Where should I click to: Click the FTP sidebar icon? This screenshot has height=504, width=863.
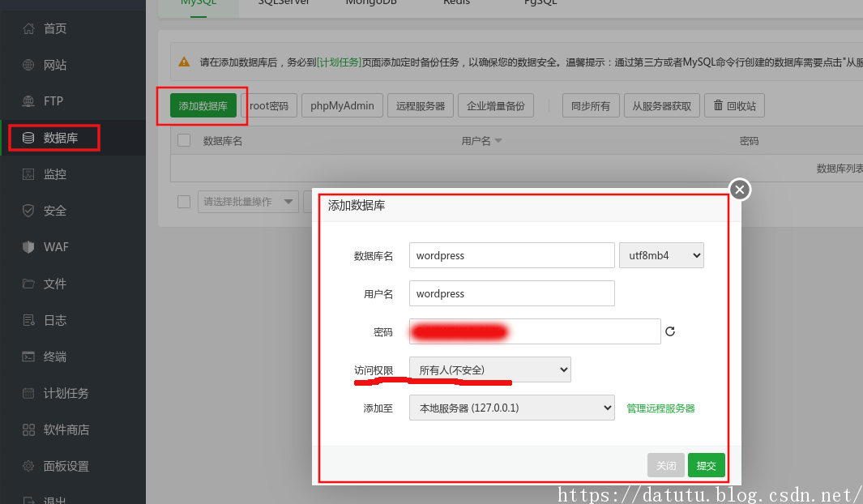[x=28, y=101]
